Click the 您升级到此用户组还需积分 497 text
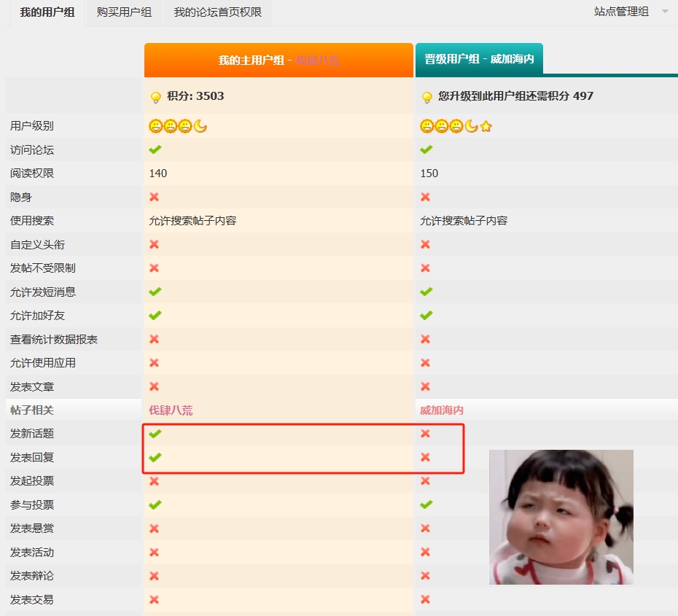This screenshot has height=616, width=678. [x=515, y=96]
